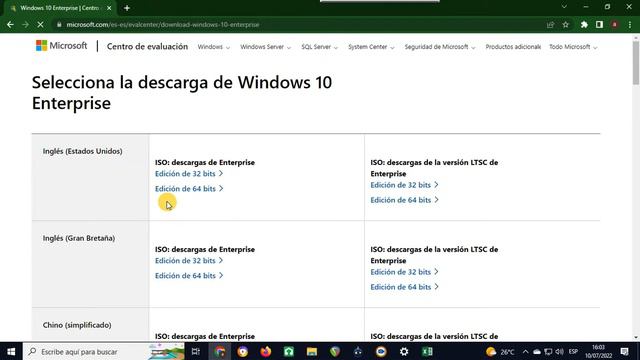Click the page heading Selecciona la descarga
Image resolution: width=640 pixels, height=360 pixels.
click(182, 93)
